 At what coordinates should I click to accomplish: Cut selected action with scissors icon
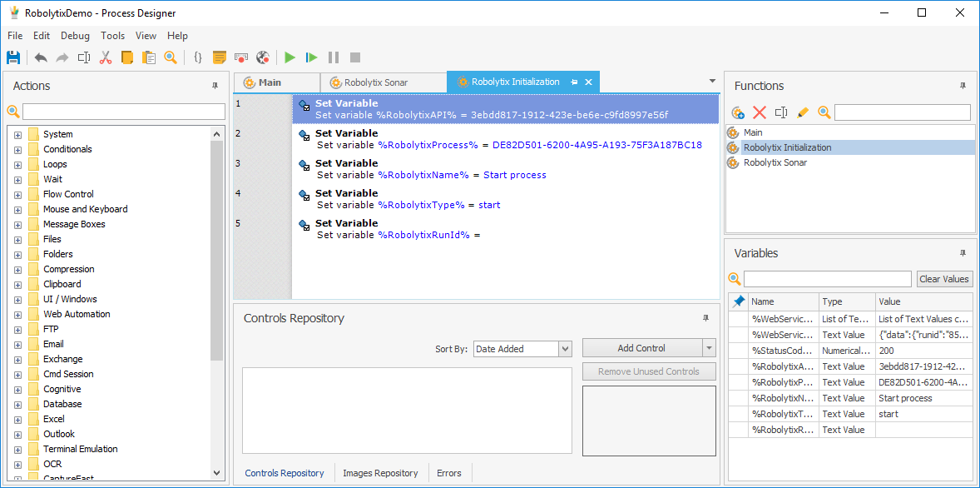(x=105, y=57)
